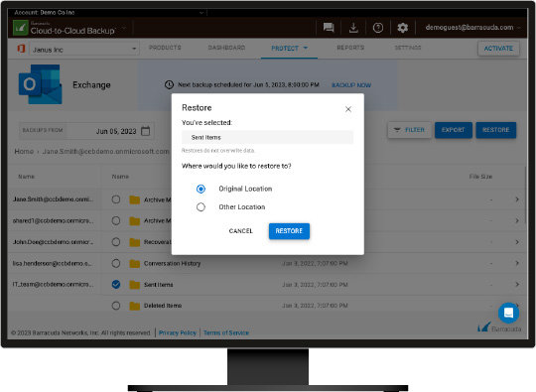Click the FILTER button

(x=410, y=130)
